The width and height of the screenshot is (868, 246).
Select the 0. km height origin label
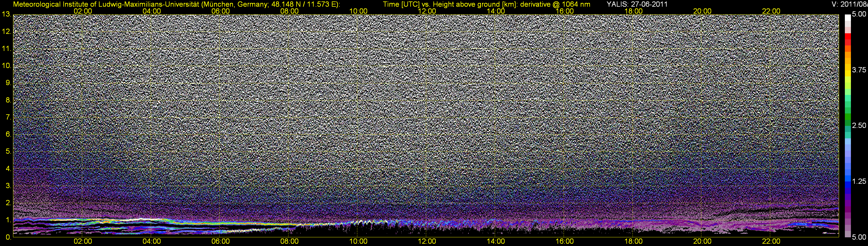click(8, 237)
